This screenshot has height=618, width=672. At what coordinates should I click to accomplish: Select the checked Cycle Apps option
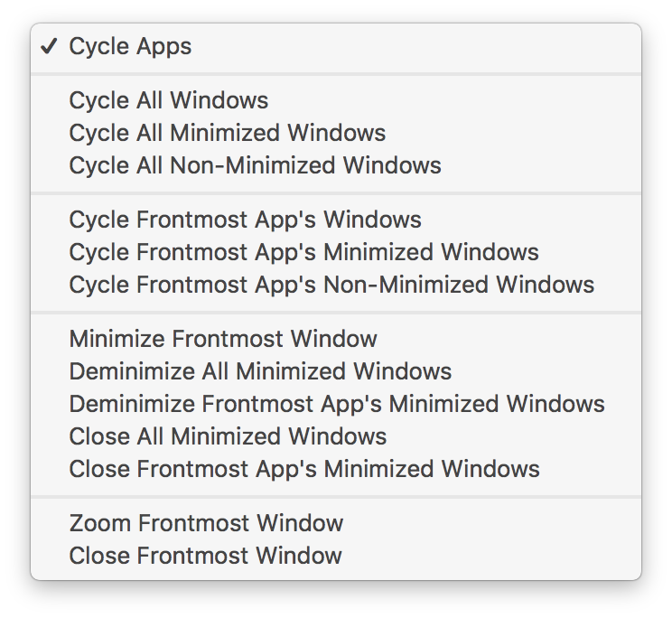point(131,47)
